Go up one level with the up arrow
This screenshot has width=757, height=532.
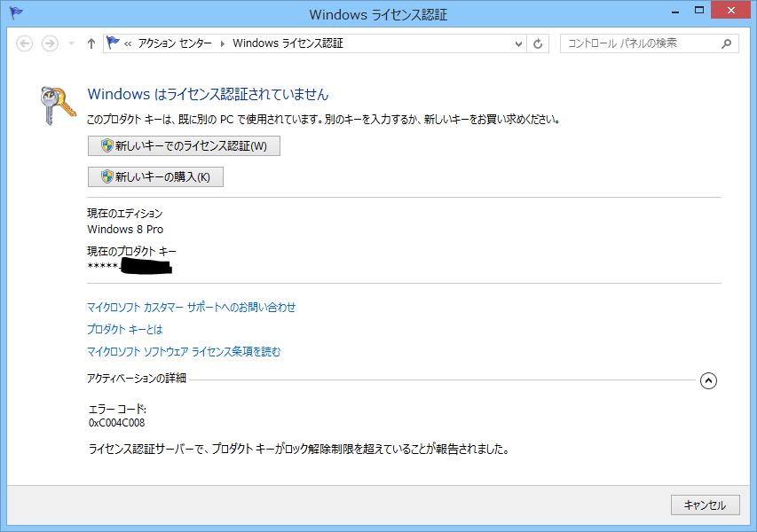click(x=91, y=44)
